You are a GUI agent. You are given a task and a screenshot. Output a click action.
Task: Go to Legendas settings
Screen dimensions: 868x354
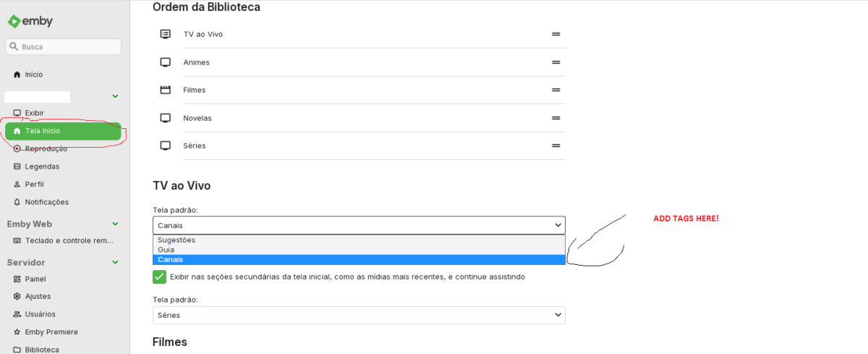tap(42, 167)
